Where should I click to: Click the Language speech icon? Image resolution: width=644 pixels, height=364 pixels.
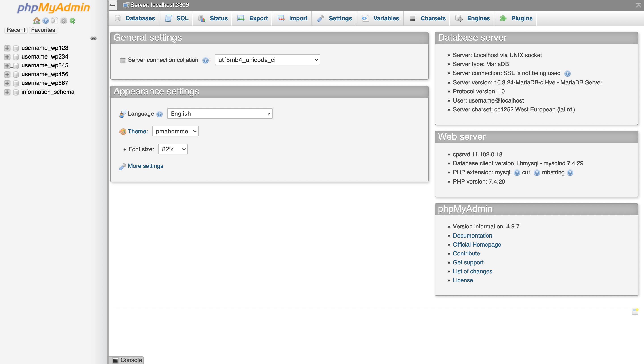pyautogui.click(x=123, y=114)
